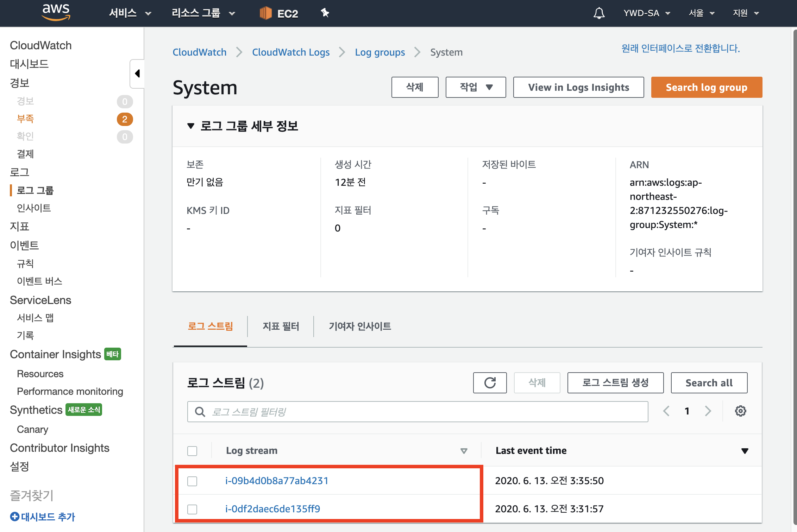Viewport: 797px width, 532px height.
Task: Open log stream table settings gear
Action: 740,411
